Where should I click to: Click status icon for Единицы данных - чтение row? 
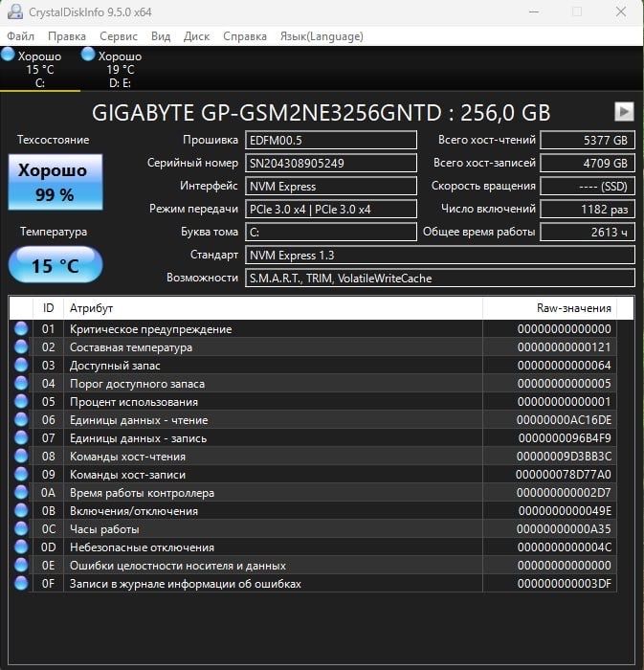(x=21, y=419)
